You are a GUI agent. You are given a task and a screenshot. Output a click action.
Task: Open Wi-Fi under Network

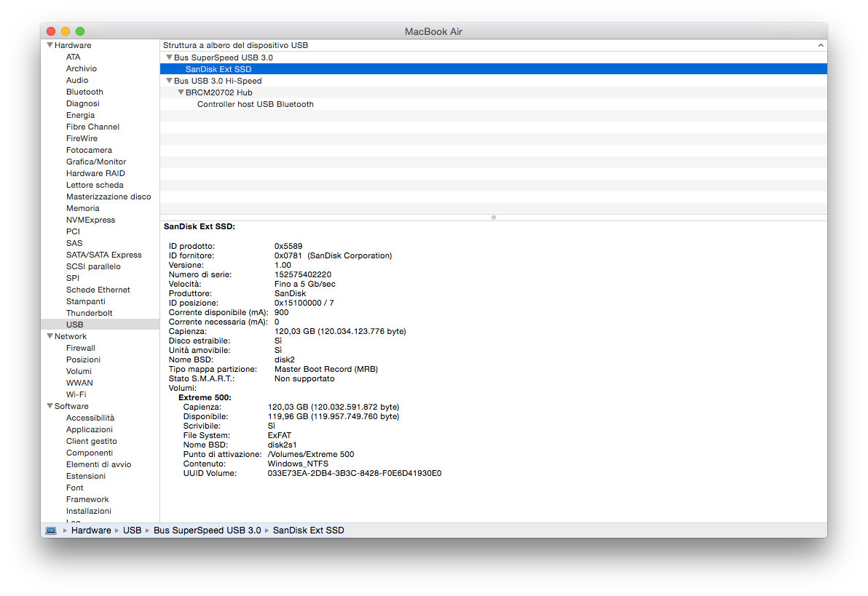76,394
